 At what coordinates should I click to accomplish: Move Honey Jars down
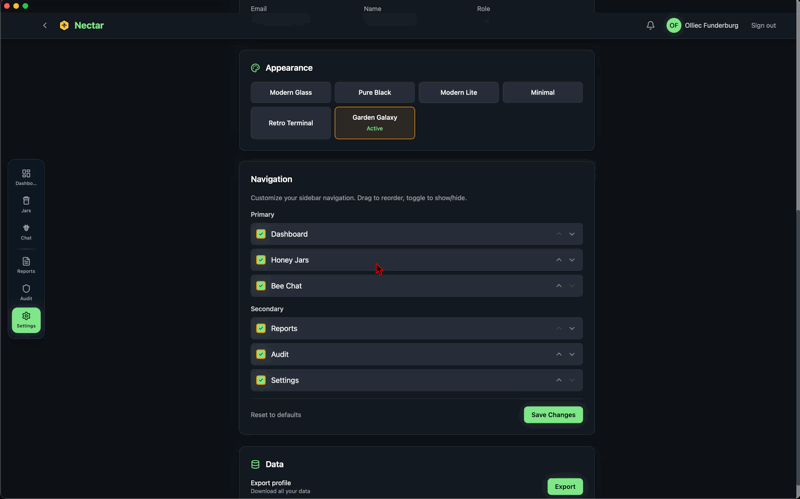point(572,260)
